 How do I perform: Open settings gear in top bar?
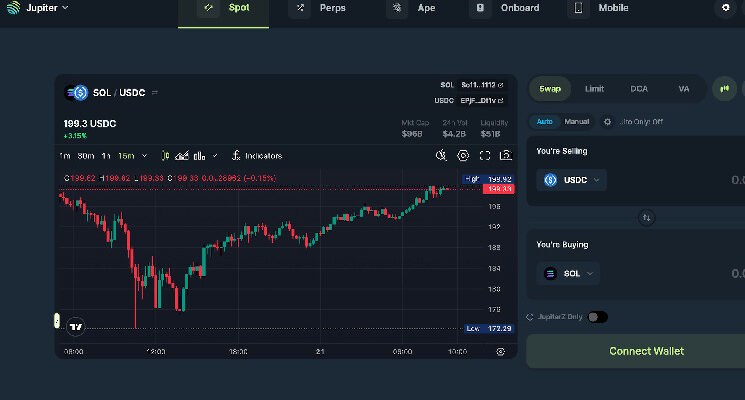726,8
